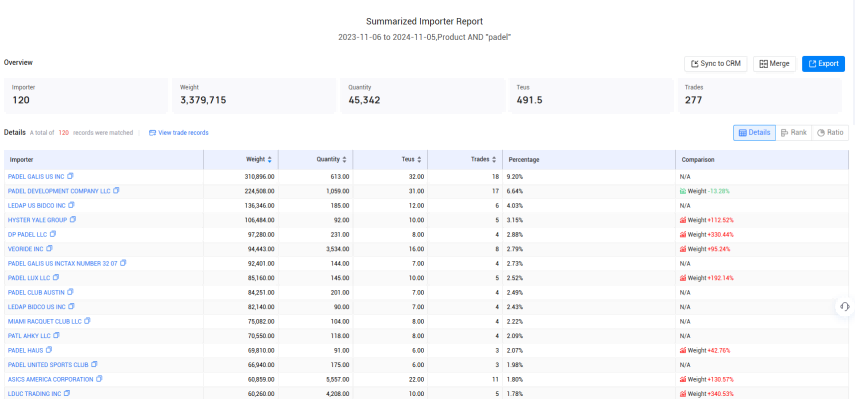Open the headset support widget

[845, 306]
